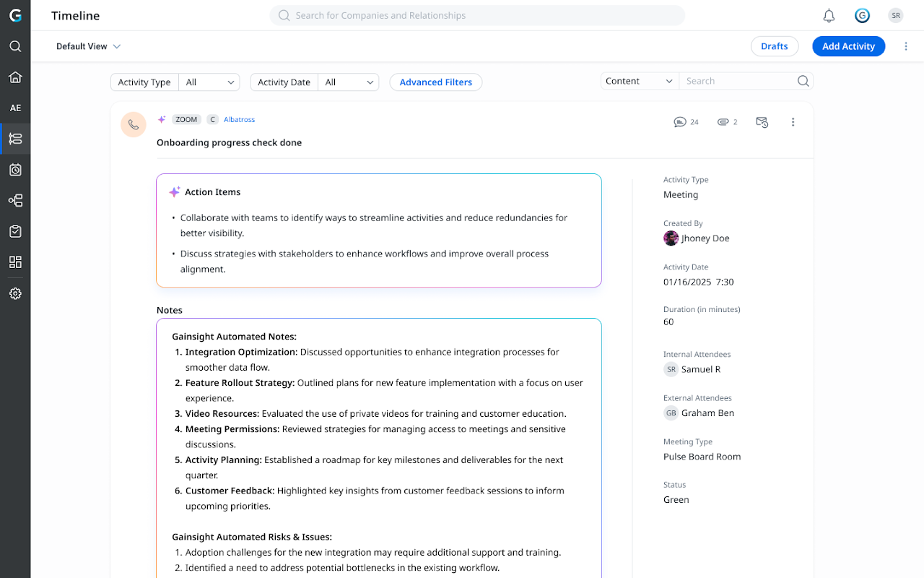Open the SR user profile avatar

(x=896, y=16)
